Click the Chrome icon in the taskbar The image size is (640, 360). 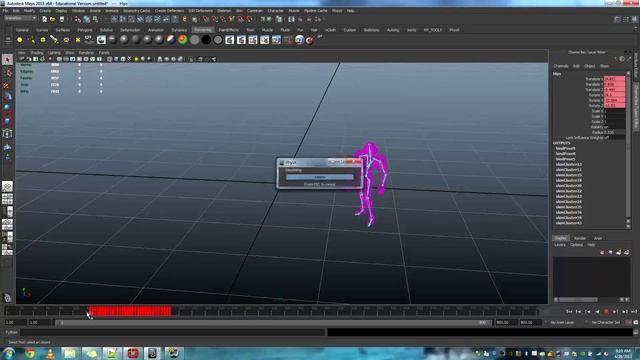tap(30, 353)
